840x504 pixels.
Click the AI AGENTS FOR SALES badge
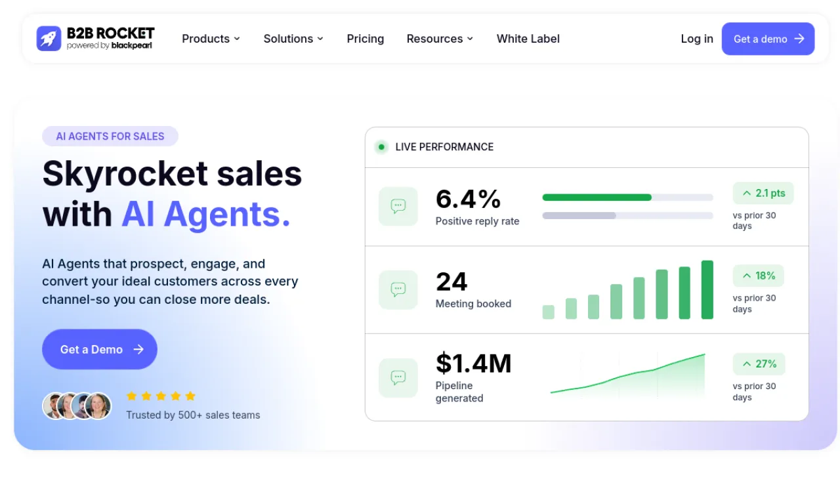pos(110,136)
